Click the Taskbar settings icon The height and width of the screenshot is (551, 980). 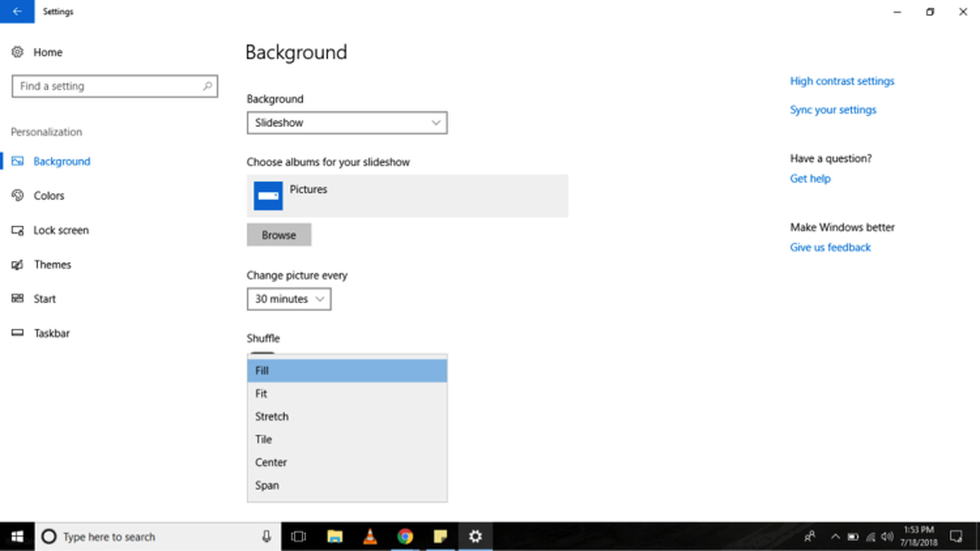point(18,333)
